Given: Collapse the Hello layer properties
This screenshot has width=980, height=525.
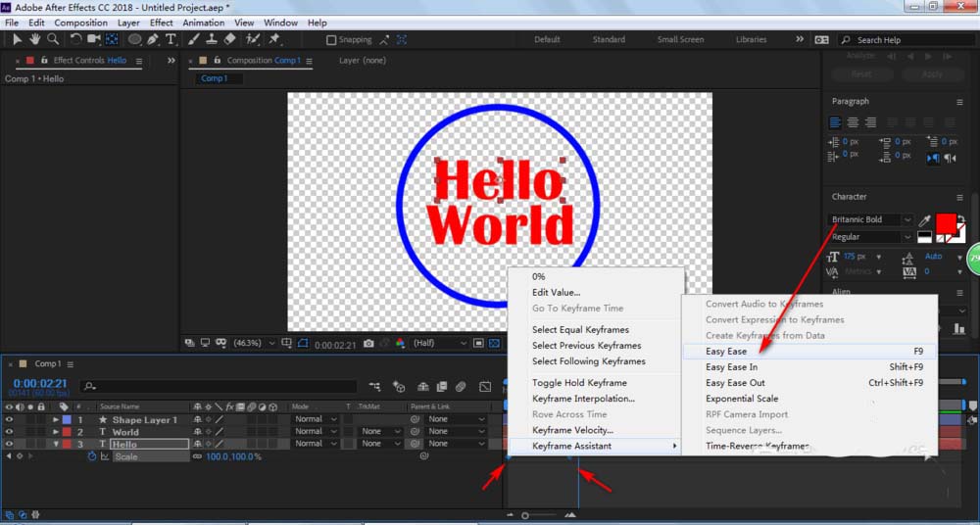Looking at the screenshot, I should pos(56,444).
